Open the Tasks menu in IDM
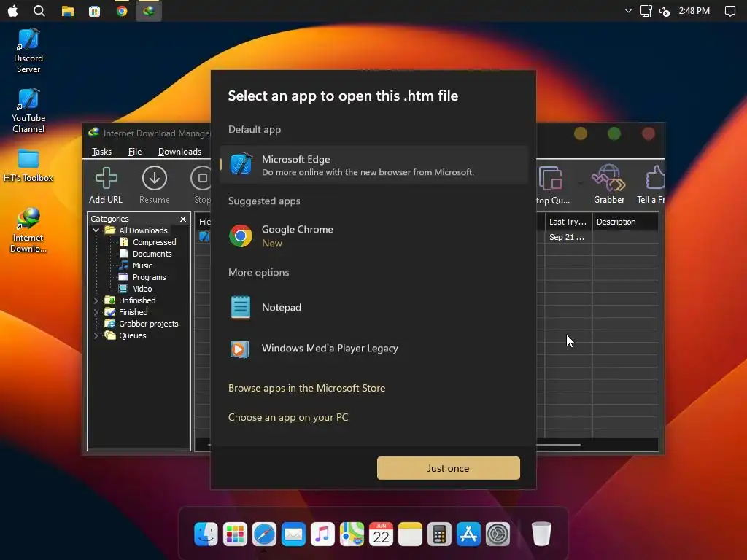The width and height of the screenshot is (747, 560). 101,152
